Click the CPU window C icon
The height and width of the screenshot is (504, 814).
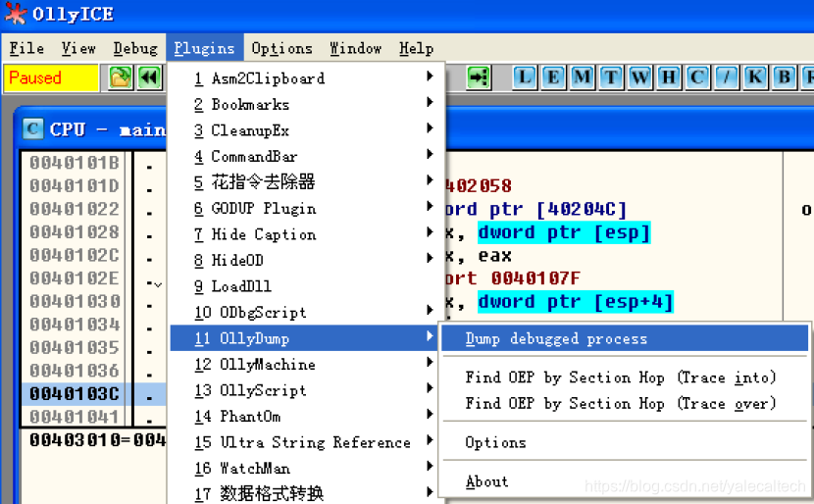coord(32,128)
